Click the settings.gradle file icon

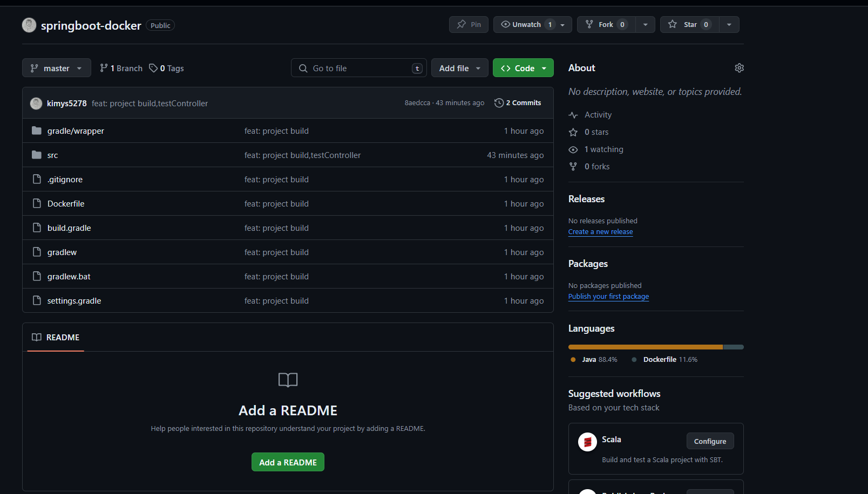point(37,300)
